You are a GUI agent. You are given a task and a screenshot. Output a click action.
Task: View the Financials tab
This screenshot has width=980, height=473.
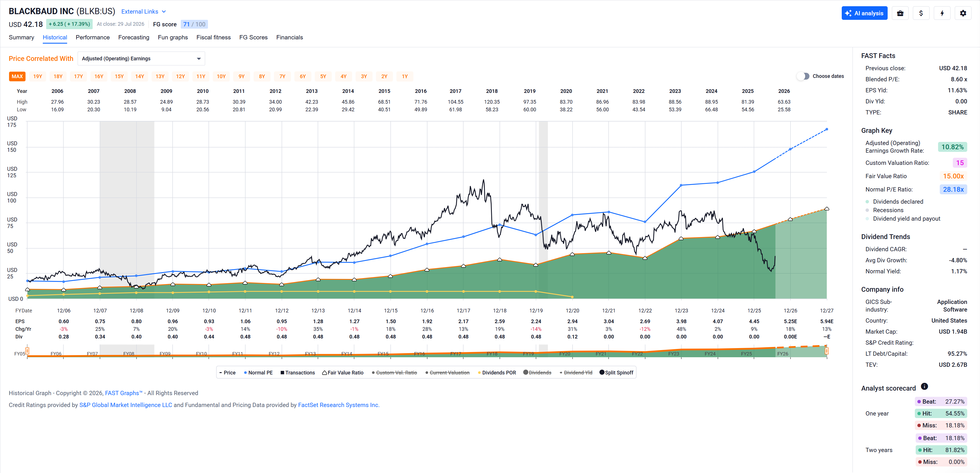click(x=290, y=37)
